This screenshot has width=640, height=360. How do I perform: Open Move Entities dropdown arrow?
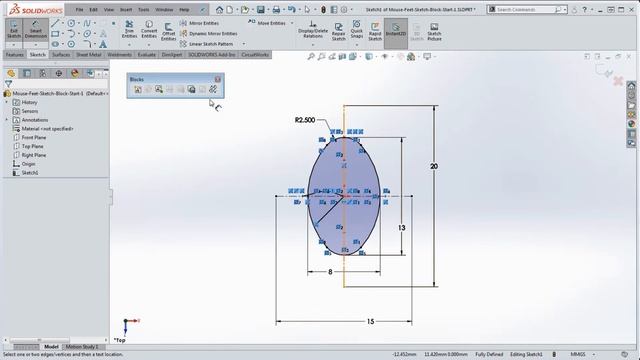pos(292,23)
